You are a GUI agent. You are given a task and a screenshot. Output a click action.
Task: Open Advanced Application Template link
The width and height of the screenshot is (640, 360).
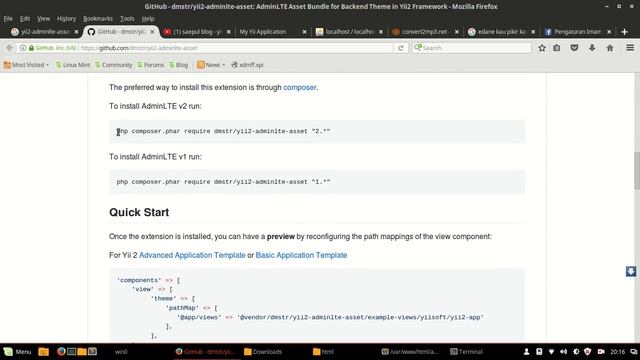[x=192, y=255]
